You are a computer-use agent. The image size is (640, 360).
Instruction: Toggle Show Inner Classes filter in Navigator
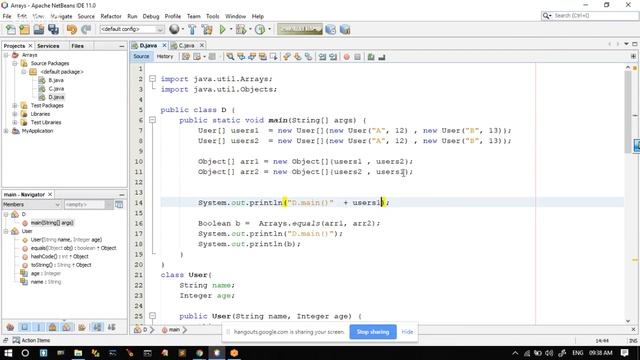coord(67,327)
